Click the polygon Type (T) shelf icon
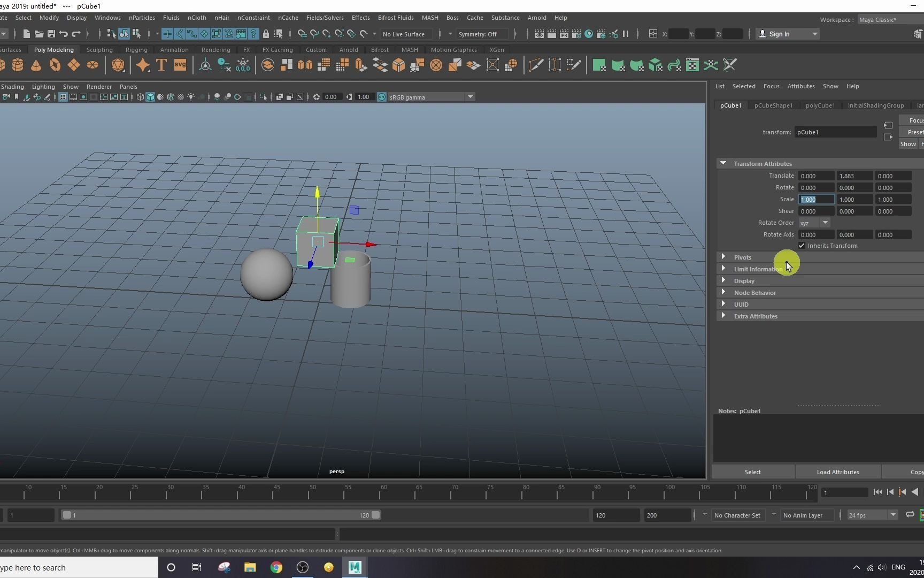This screenshot has width=924, height=578. [161, 65]
